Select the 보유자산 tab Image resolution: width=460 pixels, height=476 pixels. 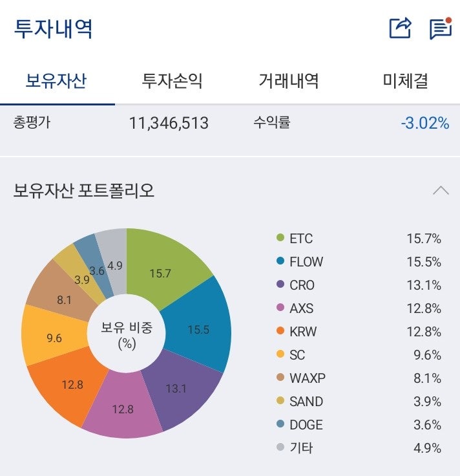click(x=56, y=81)
